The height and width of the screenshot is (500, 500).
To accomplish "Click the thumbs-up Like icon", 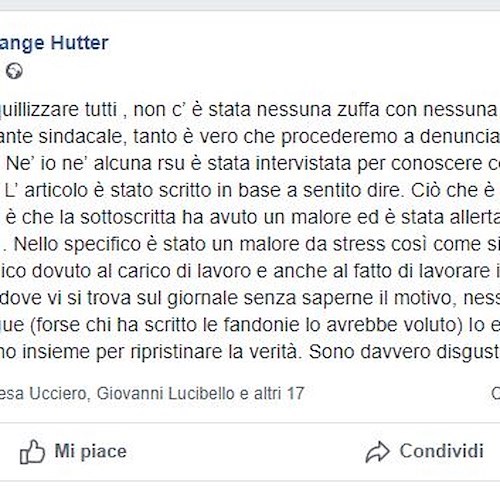I will click(x=32, y=452).
